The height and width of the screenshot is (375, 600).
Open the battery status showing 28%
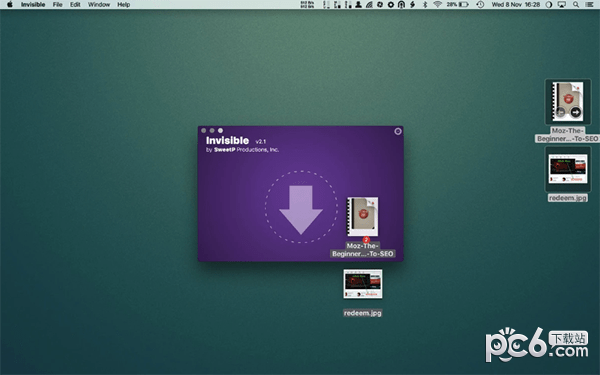[458, 5]
